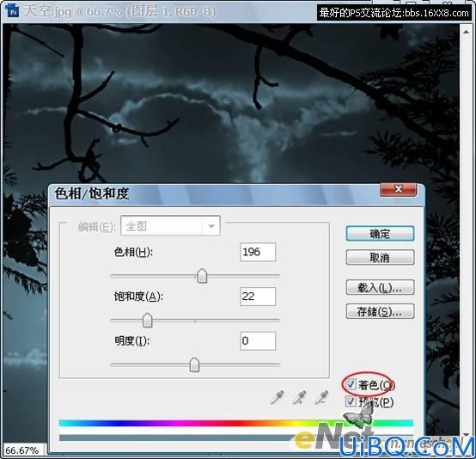Click the first eyedropper tool icon
476x459 pixels.
pos(277,397)
